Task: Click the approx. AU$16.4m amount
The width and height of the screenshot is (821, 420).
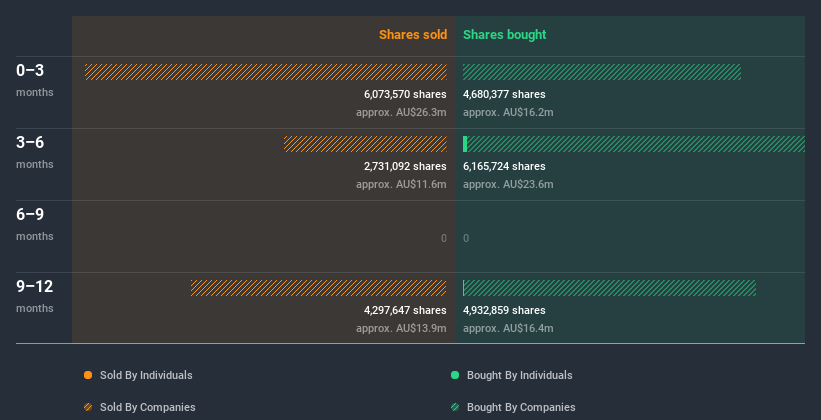Action: (x=508, y=328)
